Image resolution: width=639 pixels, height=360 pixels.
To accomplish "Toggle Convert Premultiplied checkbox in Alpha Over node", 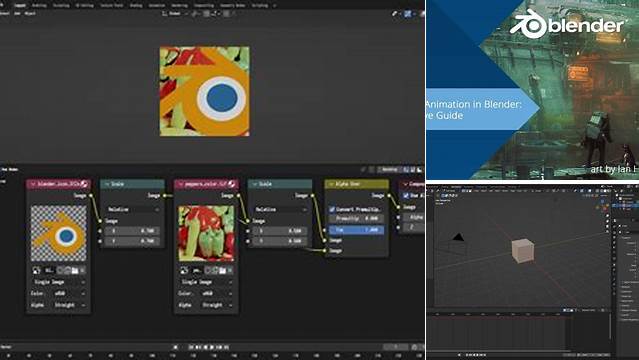I will point(332,209).
